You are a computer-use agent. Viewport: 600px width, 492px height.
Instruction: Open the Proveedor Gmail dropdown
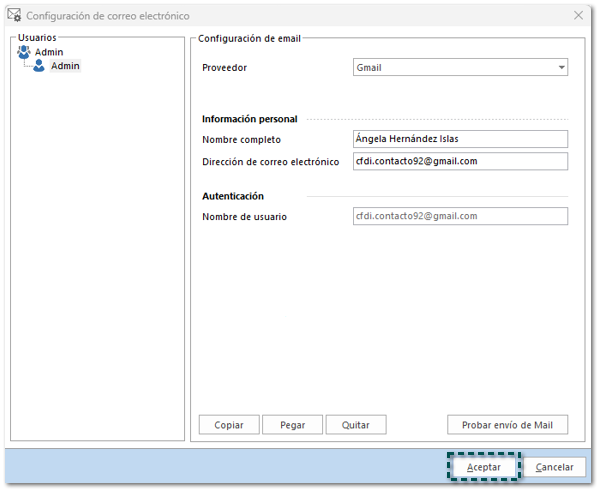(460, 67)
